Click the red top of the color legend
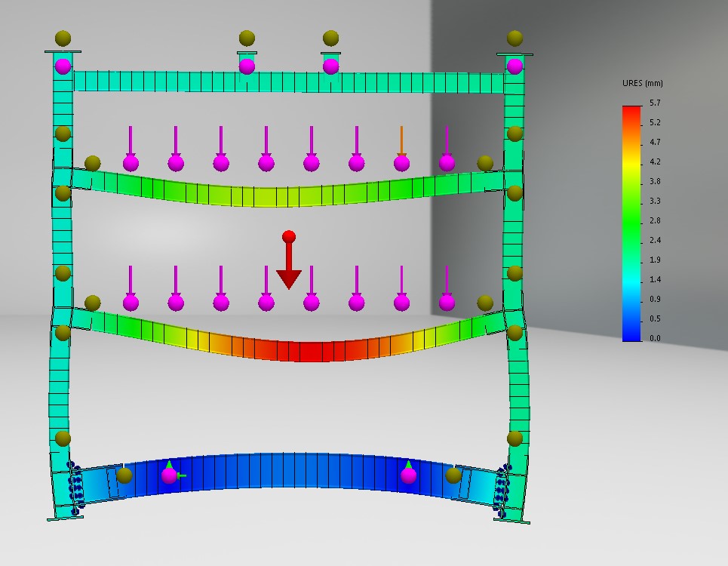This screenshot has height=566, width=728. click(x=631, y=112)
